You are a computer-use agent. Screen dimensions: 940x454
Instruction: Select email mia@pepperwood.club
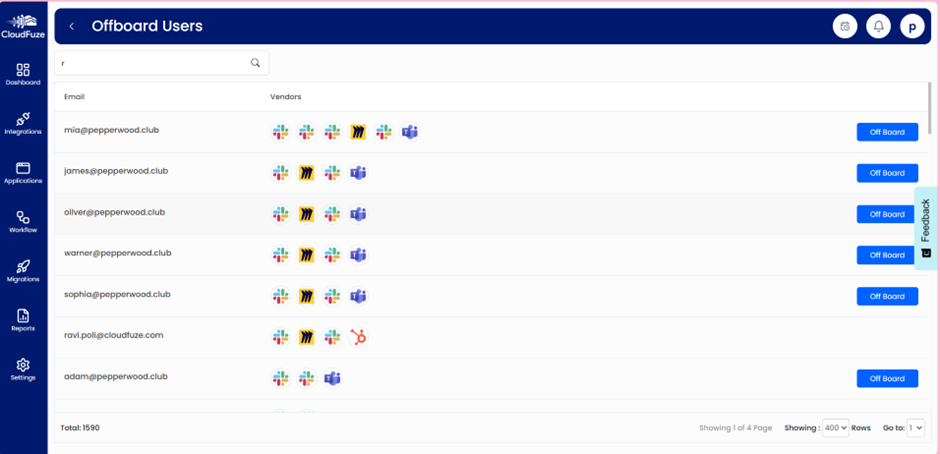(112, 130)
